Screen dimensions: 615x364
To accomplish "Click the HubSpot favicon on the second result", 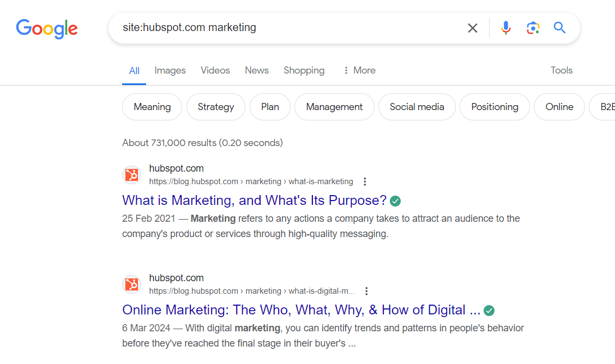I will 131,284.
